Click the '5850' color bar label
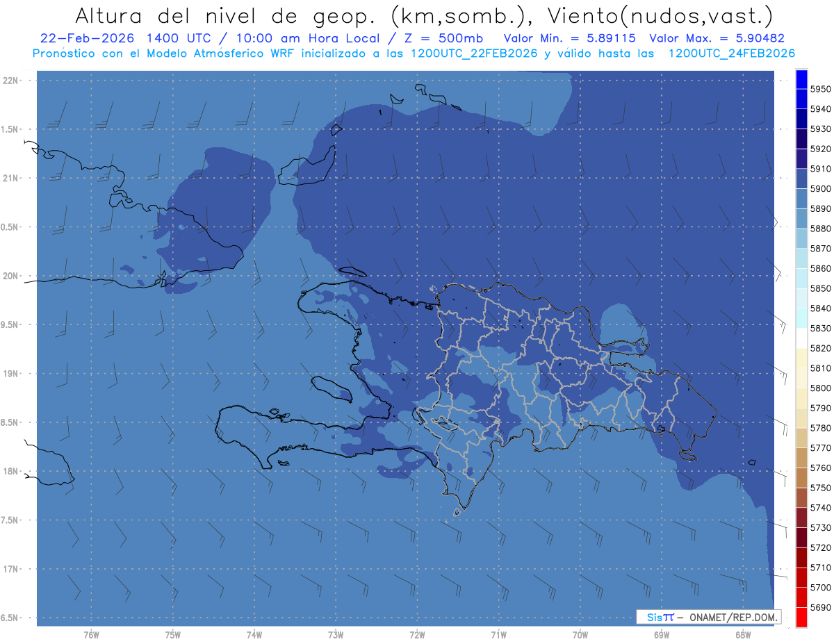834x644 pixels. coord(820,288)
